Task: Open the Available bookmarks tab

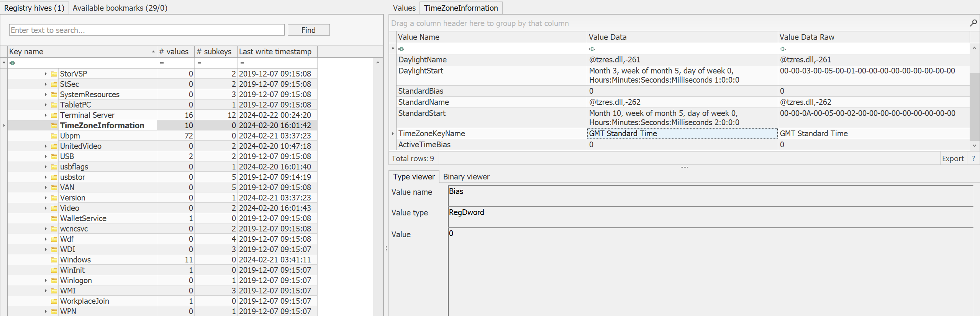Action: (x=120, y=8)
